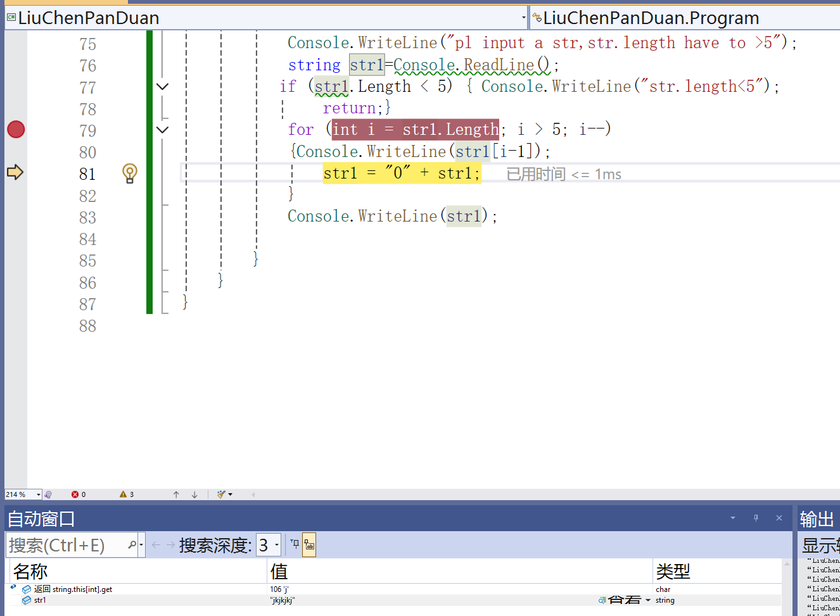Screen dimensions: 840x616
Task: Click the return icon beside string.this[int].get
Action: [13, 588]
